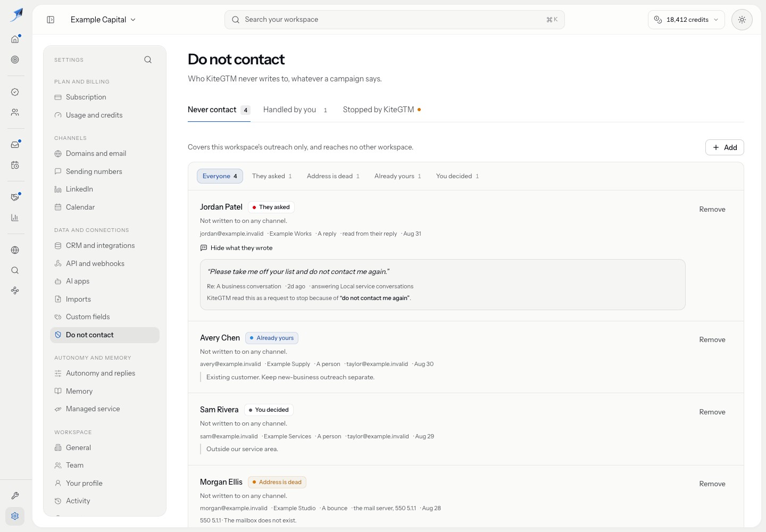766x532 pixels.
Task: Remove Avery Chen from the list
Action: (x=712, y=340)
